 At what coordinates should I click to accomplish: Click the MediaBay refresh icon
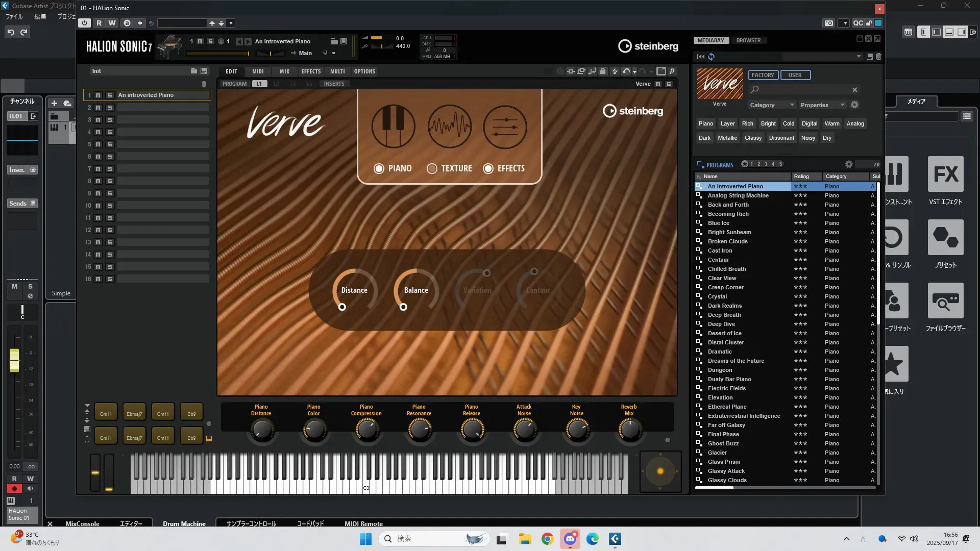coord(711,57)
